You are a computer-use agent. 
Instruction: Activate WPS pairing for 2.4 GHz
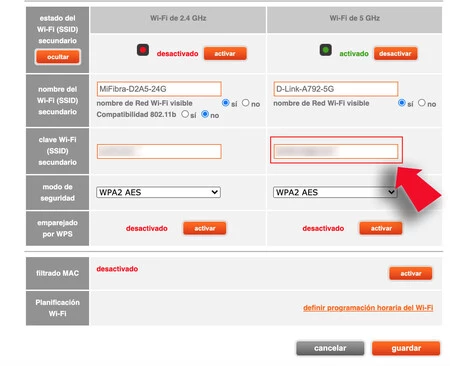(x=205, y=228)
